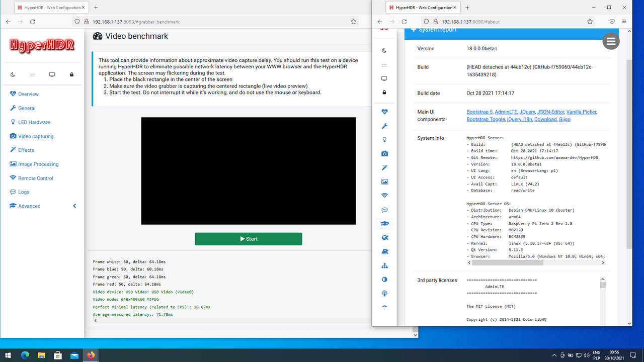Screen dimensions: 644x362
Task: Open Microsoft Store from the taskbar
Action: click(x=58, y=355)
